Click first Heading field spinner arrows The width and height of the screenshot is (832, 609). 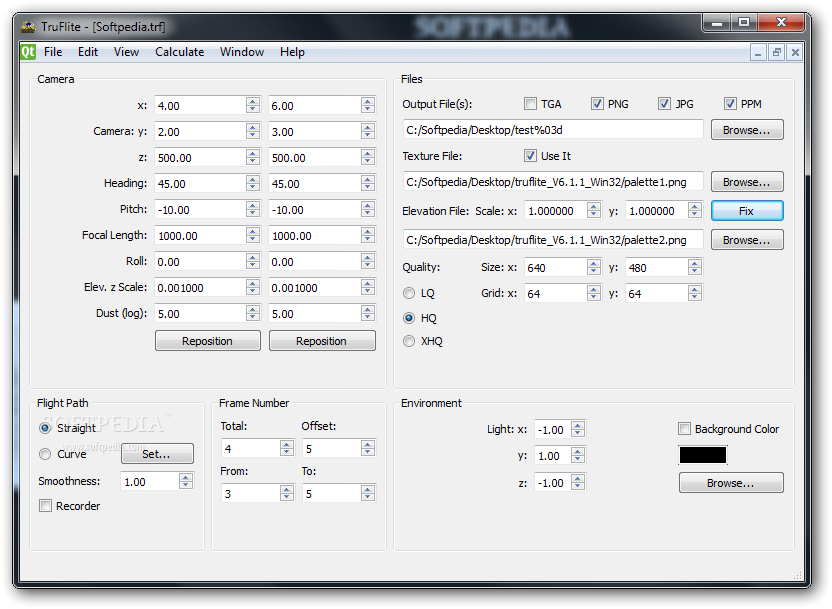pyautogui.click(x=253, y=183)
